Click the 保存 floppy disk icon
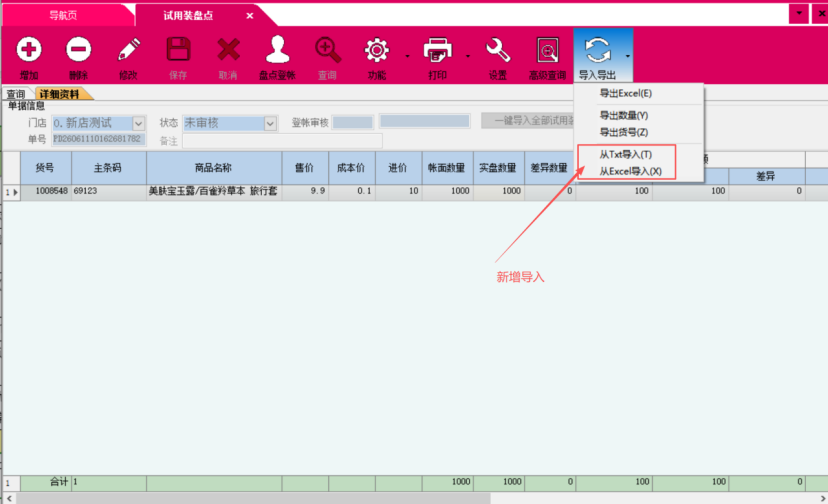828x504 pixels. point(178,50)
